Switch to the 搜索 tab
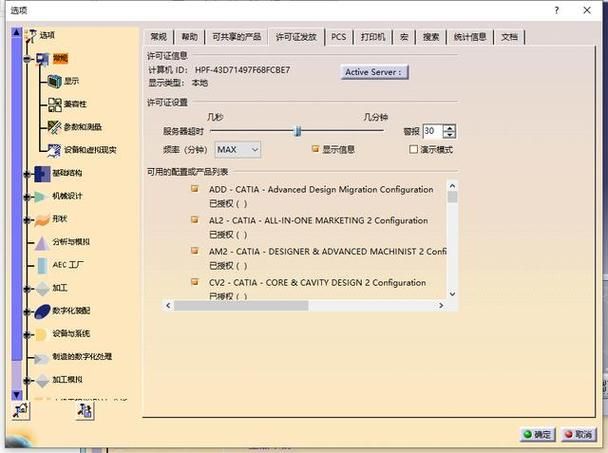 (x=431, y=37)
